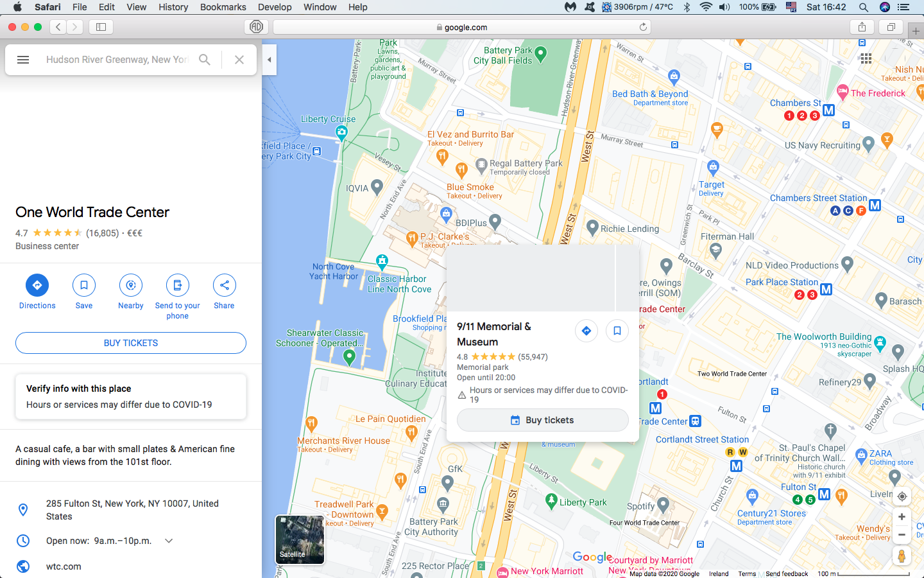
Task: Open the Bookmarks menu
Action: 223,7
